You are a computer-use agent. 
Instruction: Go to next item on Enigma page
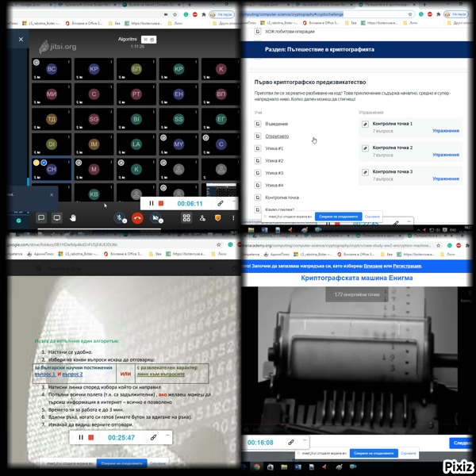pyautogui.click(x=461, y=443)
